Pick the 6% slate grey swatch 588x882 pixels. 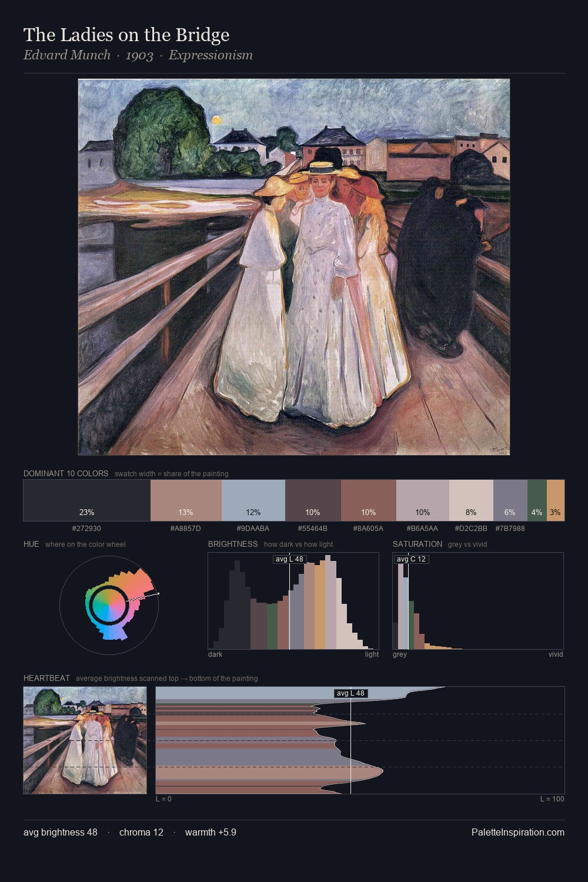(510, 500)
